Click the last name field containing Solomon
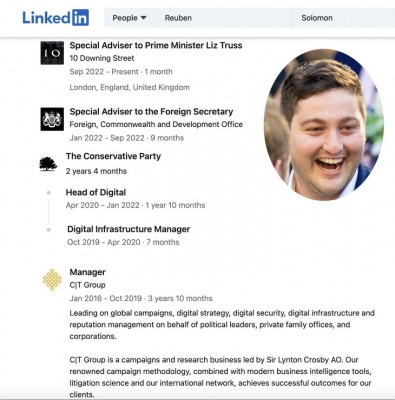Viewport: 395px width, 400px height. tap(344, 18)
